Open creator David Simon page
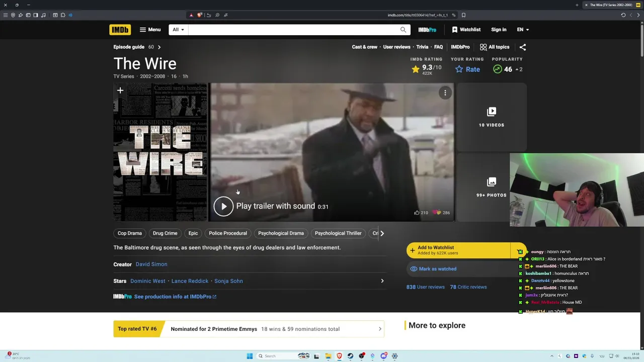 (x=151, y=264)
